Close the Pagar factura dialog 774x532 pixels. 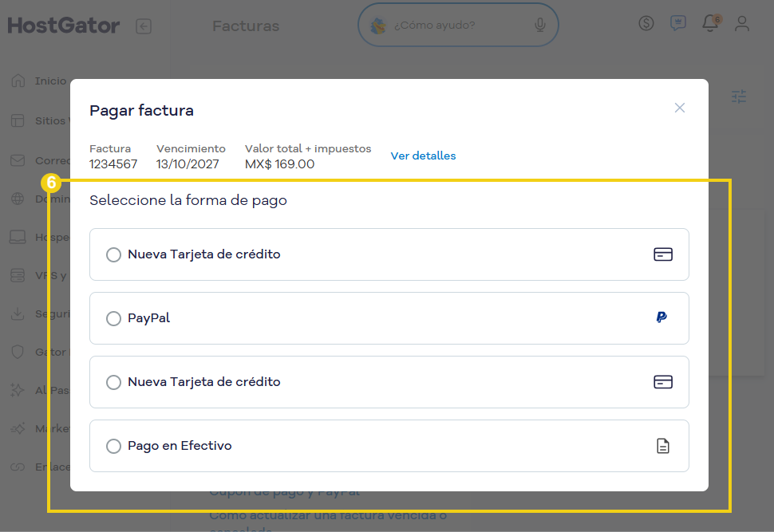[680, 108]
